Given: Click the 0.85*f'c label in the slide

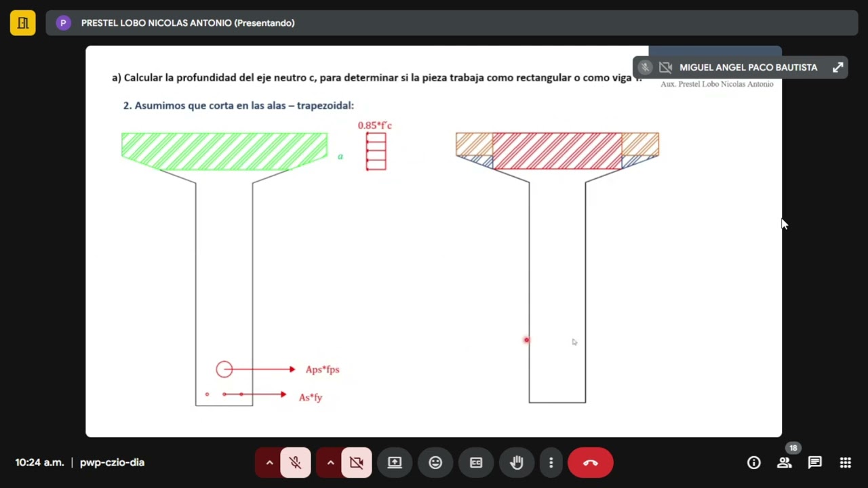Looking at the screenshot, I should pos(375,125).
